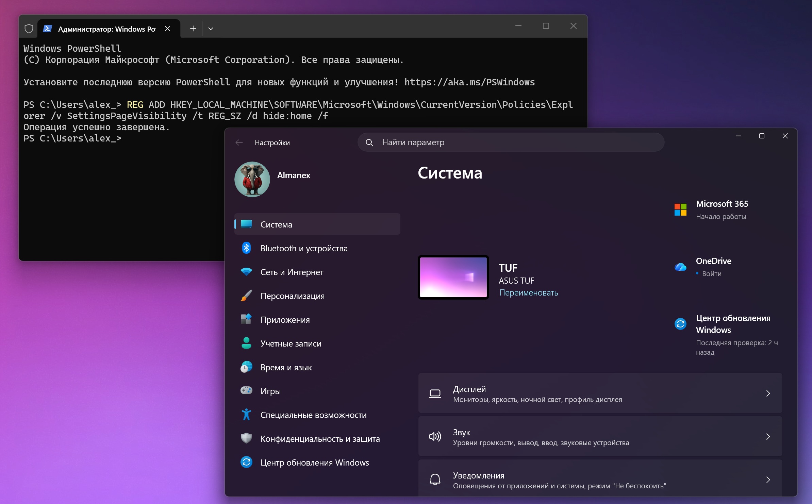Click the privacy shield icon in sidebar
The image size is (812, 504).
pyautogui.click(x=246, y=438)
